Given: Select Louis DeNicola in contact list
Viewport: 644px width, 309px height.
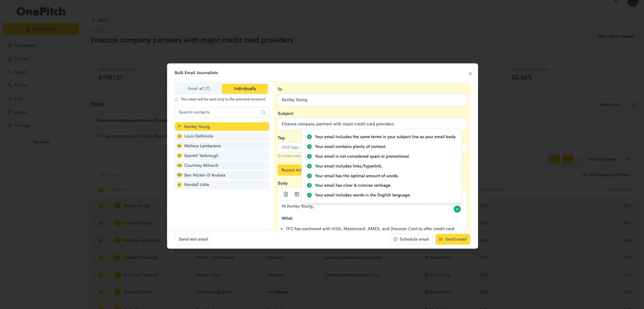Looking at the screenshot, I should click(x=222, y=136).
